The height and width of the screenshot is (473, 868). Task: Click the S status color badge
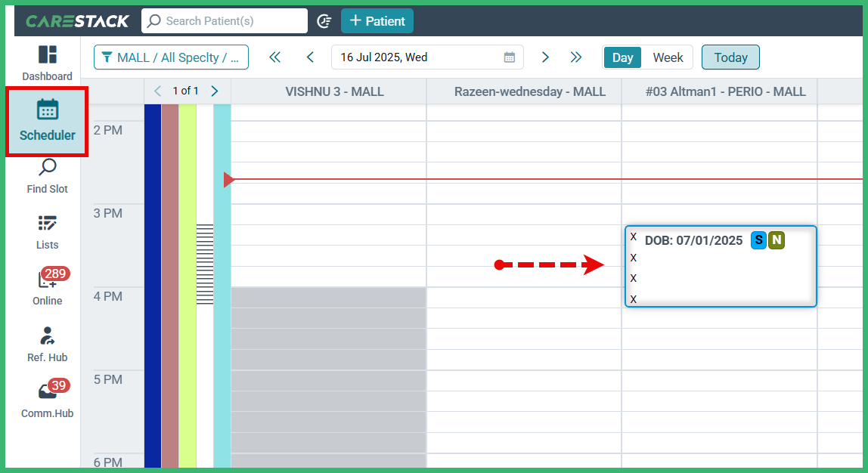758,240
